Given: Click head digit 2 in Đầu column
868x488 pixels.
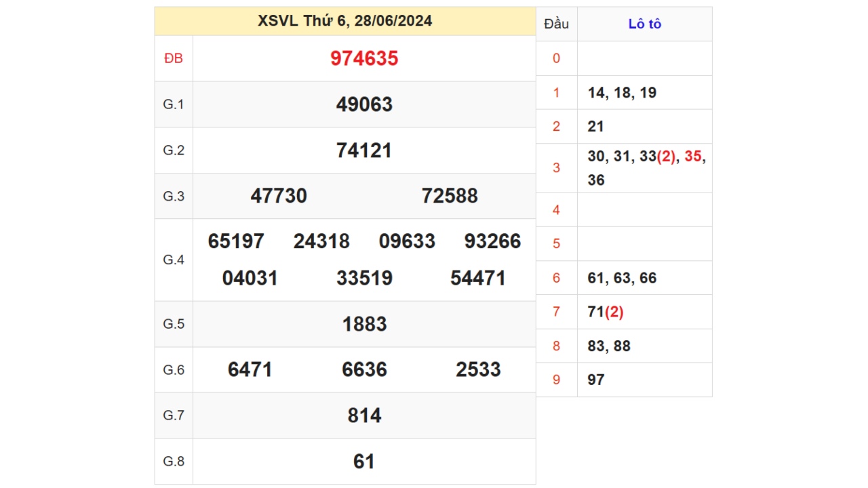Looking at the screenshot, I should pyautogui.click(x=556, y=127).
